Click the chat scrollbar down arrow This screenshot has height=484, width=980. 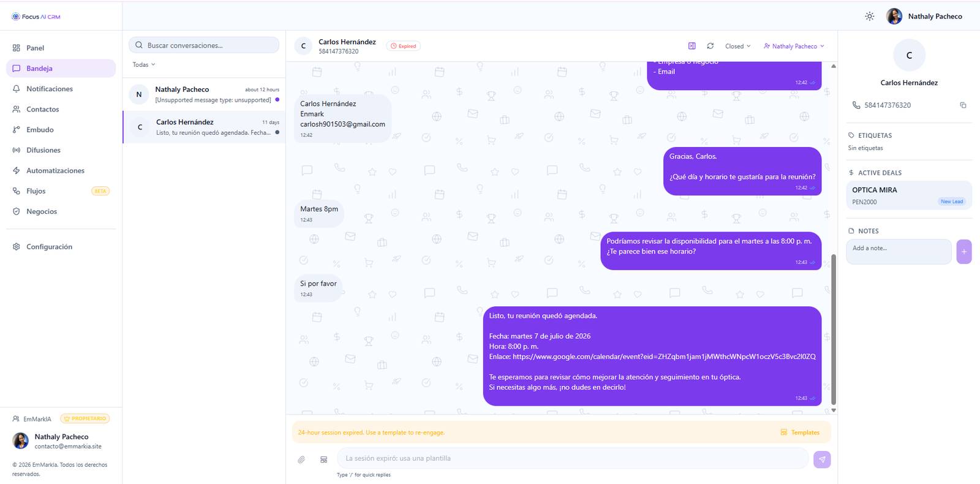(833, 410)
